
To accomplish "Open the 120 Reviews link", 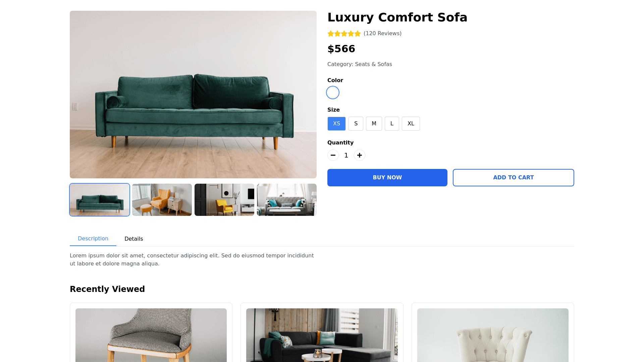I will tap(382, 34).
